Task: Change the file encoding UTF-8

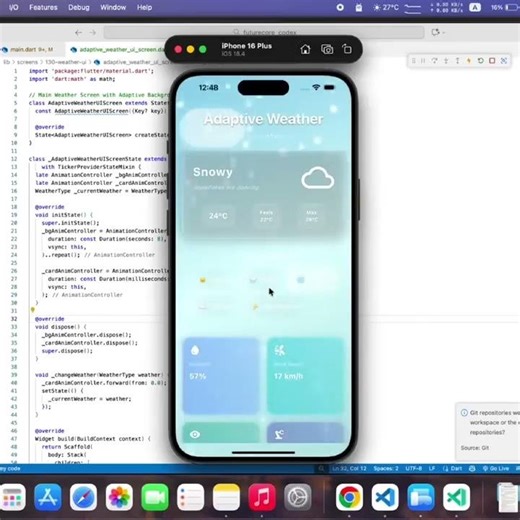Action: pyautogui.click(x=413, y=468)
